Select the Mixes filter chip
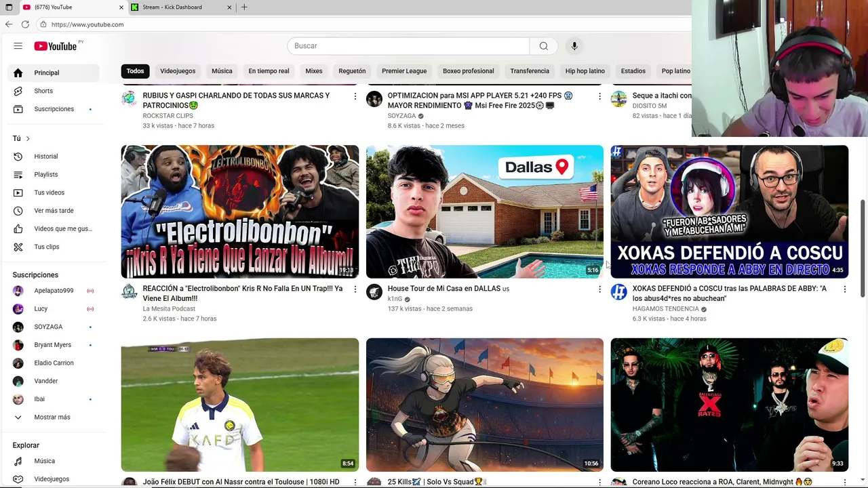 click(314, 71)
